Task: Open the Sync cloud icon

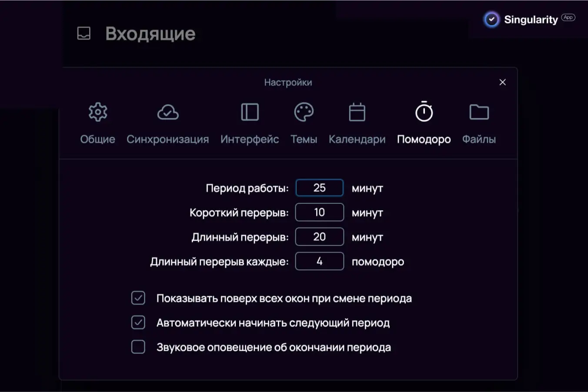Action: pos(168,113)
